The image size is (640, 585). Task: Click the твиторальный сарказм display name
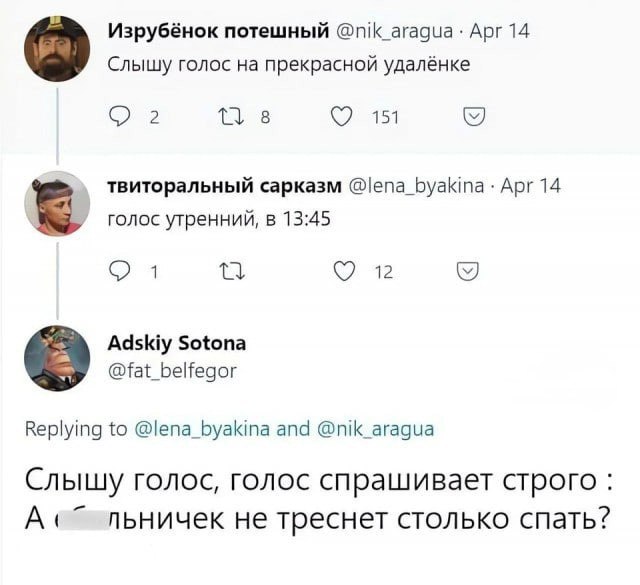coord(224,186)
